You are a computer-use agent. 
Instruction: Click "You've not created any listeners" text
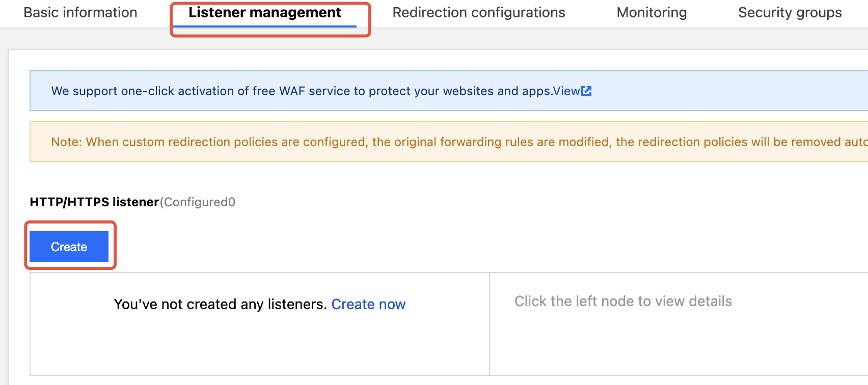point(220,304)
